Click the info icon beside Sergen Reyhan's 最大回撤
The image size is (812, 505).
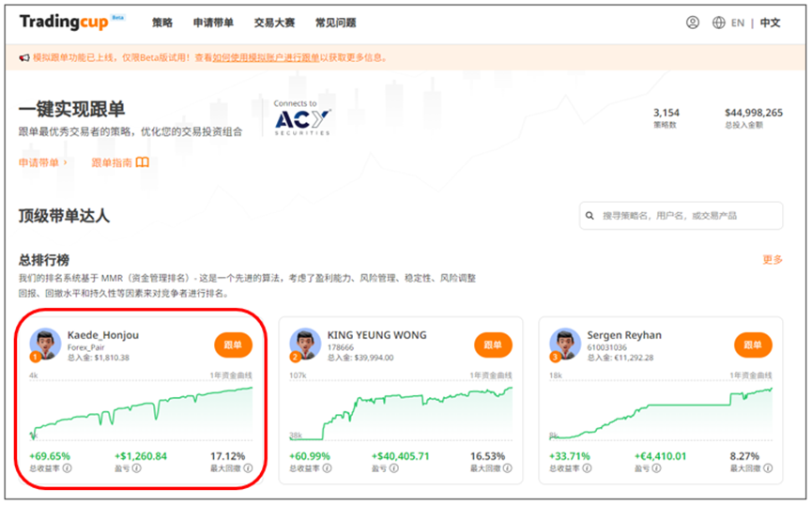767,468
